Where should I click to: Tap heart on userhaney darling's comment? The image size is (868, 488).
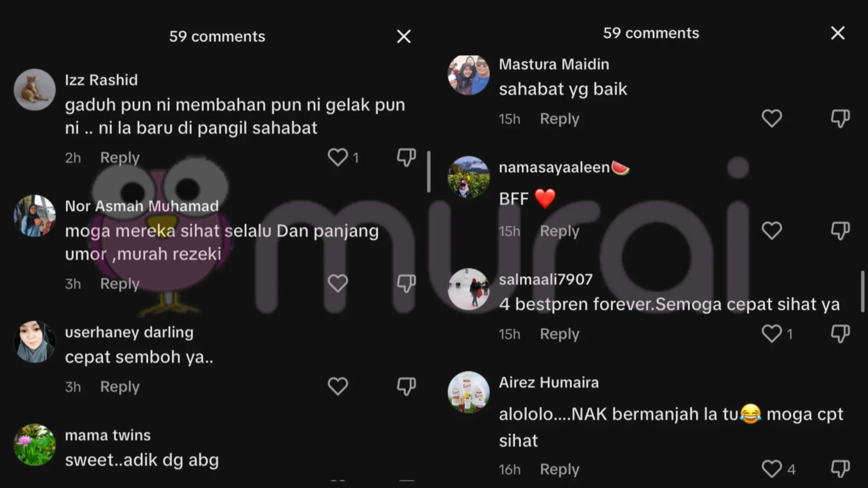tap(338, 387)
